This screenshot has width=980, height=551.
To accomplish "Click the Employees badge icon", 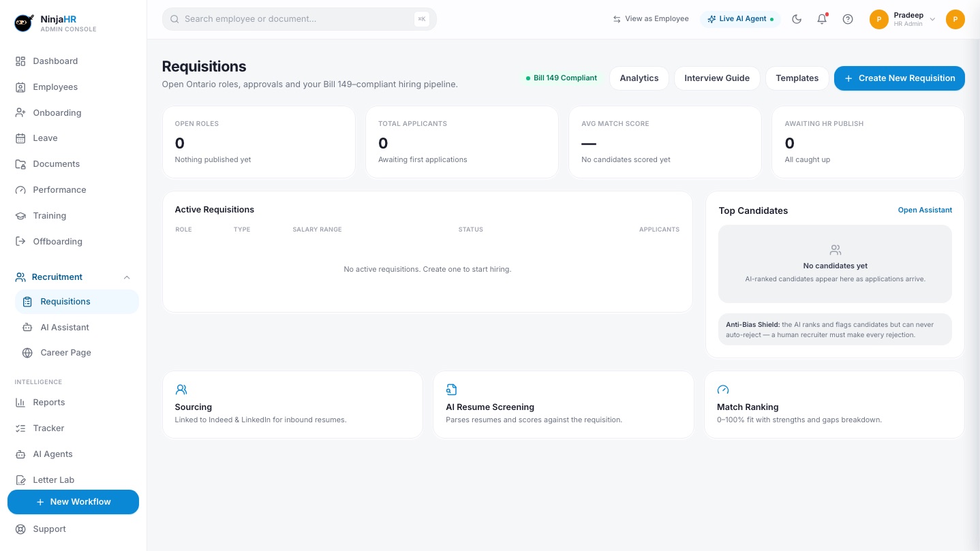I will click(x=20, y=87).
